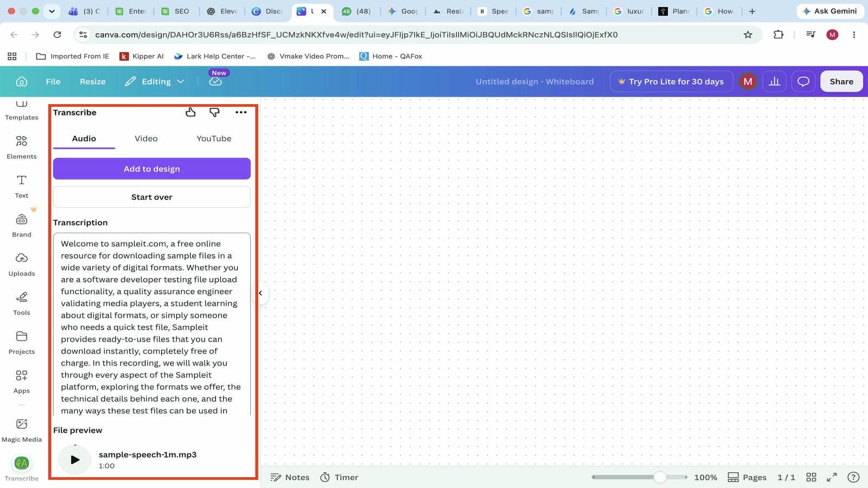868x488 pixels.
Task: Switch to the Goog browser tab
Action: [x=402, y=11]
